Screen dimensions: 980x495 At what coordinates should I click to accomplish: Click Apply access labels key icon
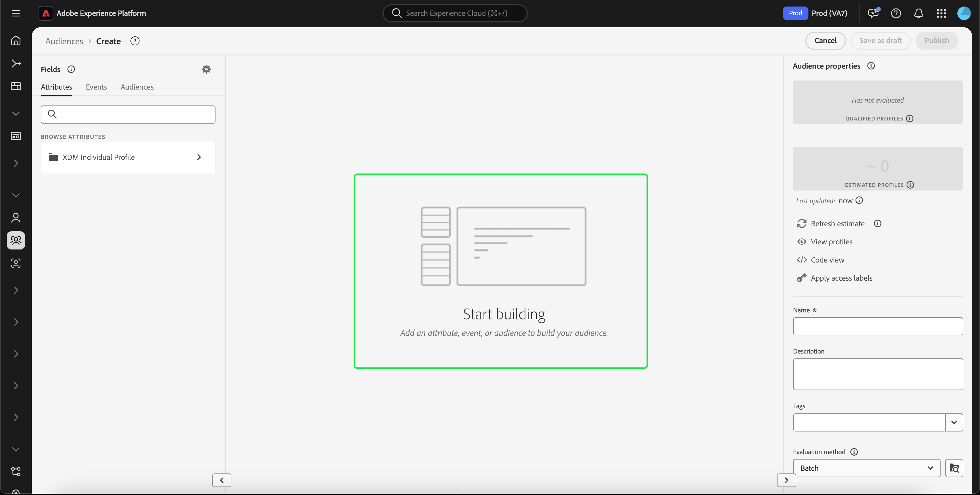tap(802, 278)
